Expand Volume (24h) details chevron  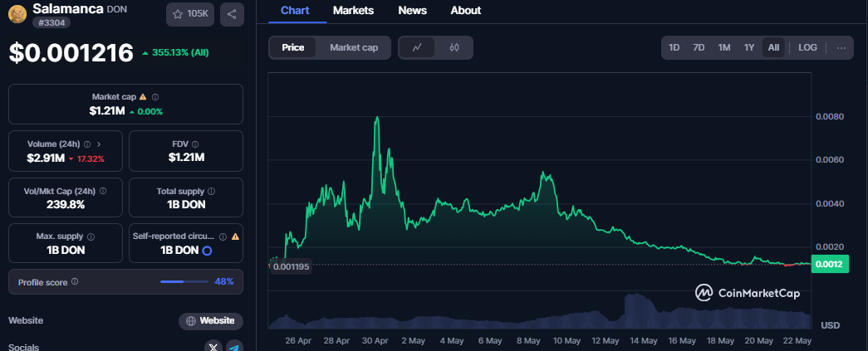99,144
